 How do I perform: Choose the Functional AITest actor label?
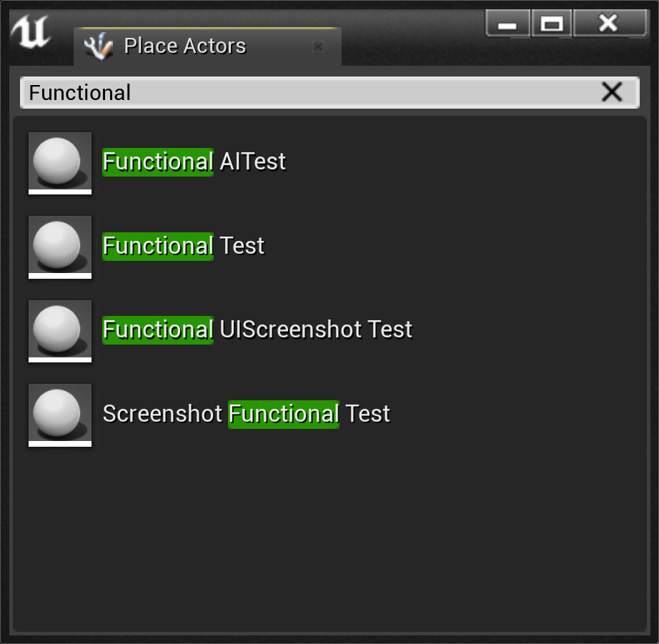pyautogui.click(x=194, y=162)
